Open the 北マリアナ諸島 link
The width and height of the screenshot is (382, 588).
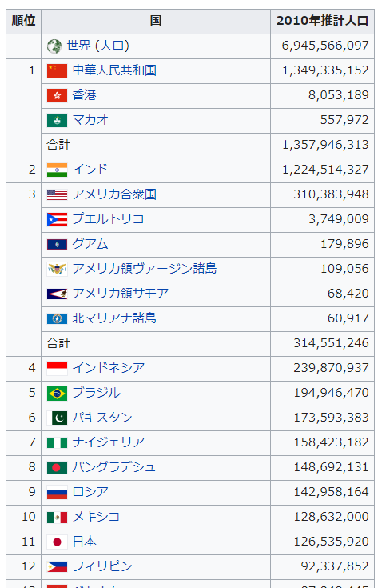(x=114, y=318)
